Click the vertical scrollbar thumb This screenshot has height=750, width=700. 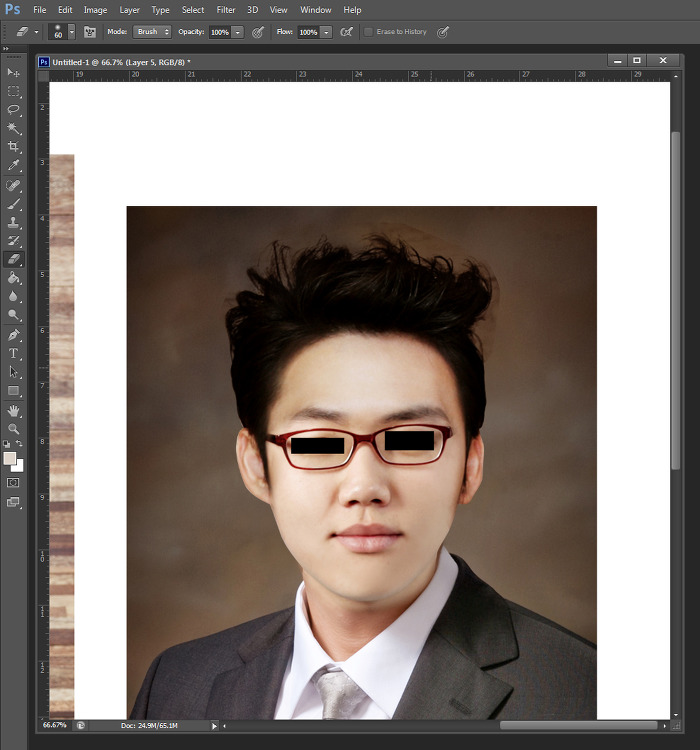pyautogui.click(x=676, y=300)
